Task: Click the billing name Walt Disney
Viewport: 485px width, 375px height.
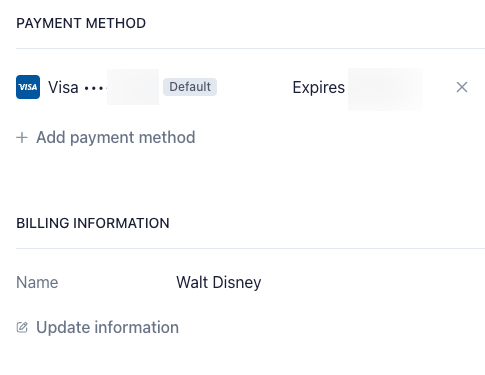Action: pyautogui.click(x=219, y=283)
